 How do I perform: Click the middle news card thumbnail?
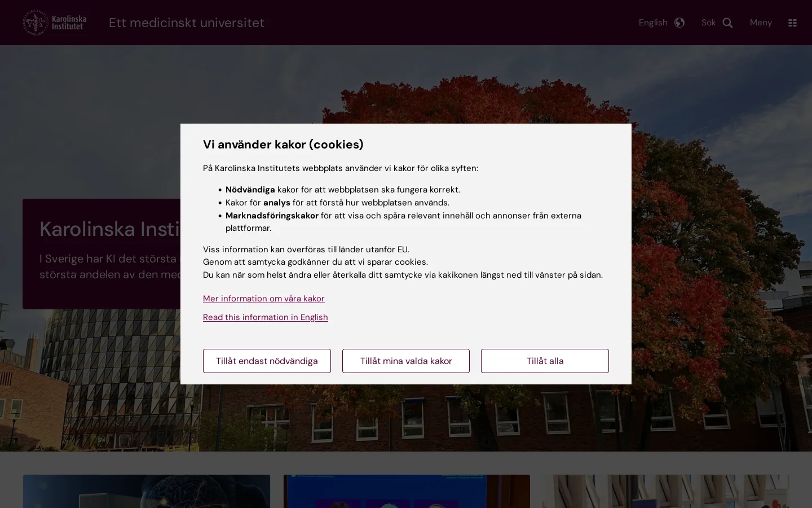(x=407, y=491)
